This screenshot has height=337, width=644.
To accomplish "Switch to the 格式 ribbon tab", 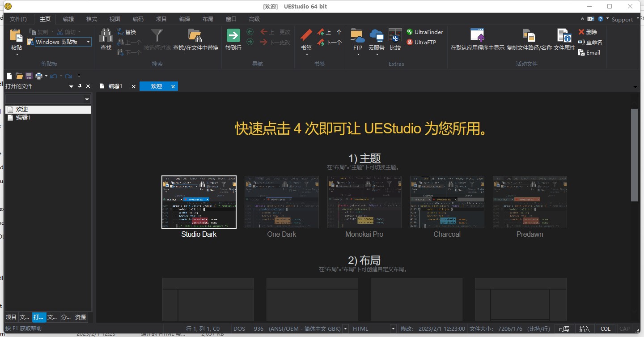I will 92,19.
